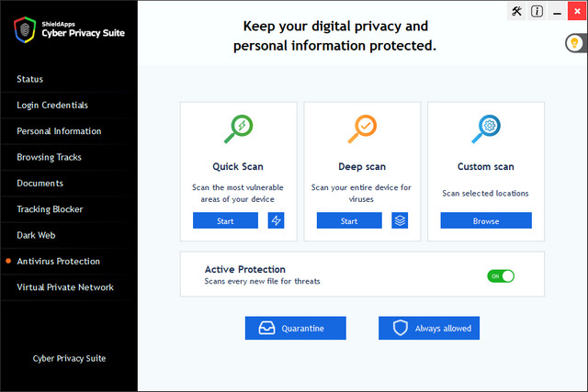Open the Always allowed list

(x=428, y=328)
